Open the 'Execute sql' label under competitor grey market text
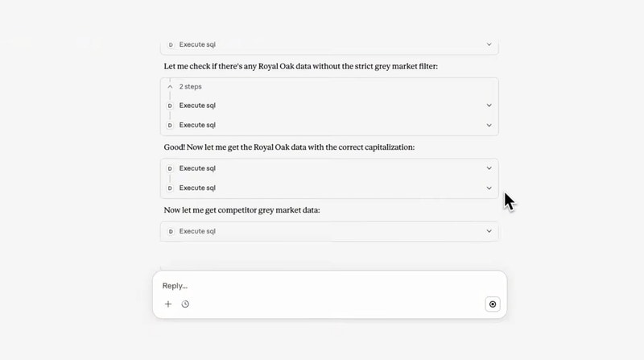The image size is (644, 360). point(197,232)
